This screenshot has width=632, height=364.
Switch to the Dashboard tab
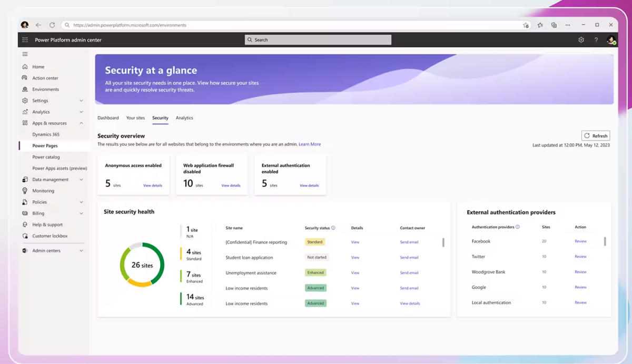(108, 117)
